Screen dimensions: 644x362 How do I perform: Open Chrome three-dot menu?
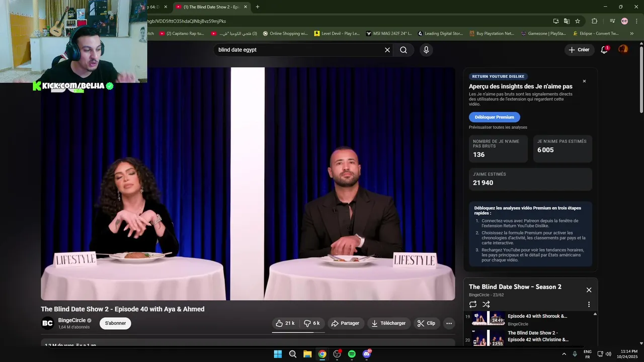tap(637, 21)
